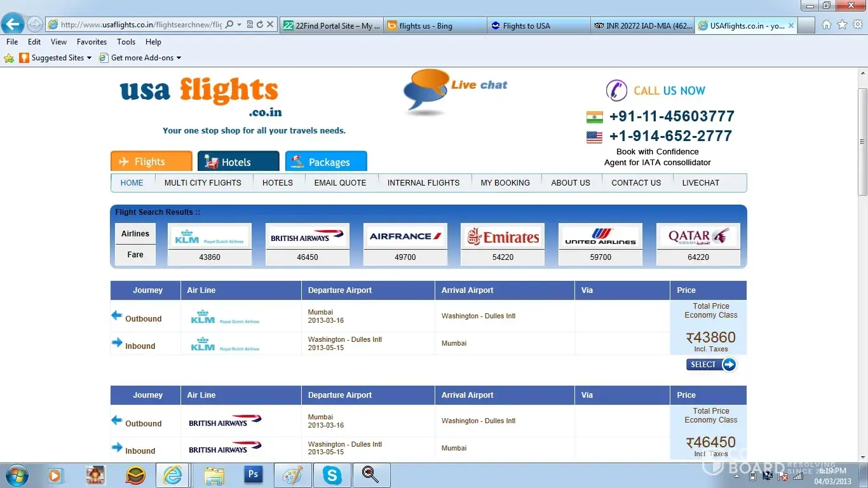Image resolution: width=868 pixels, height=488 pixels.
Task: Click the Windows Start orb
Action: [x=17, y=475]
